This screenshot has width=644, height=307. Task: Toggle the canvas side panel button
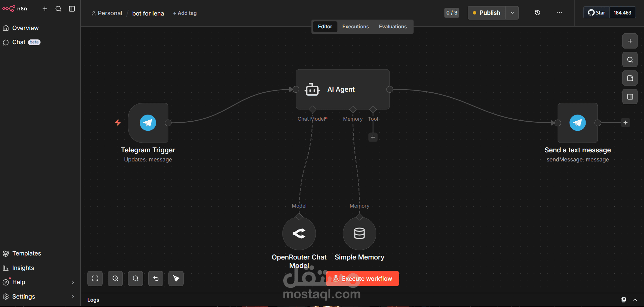pos(630,97)
